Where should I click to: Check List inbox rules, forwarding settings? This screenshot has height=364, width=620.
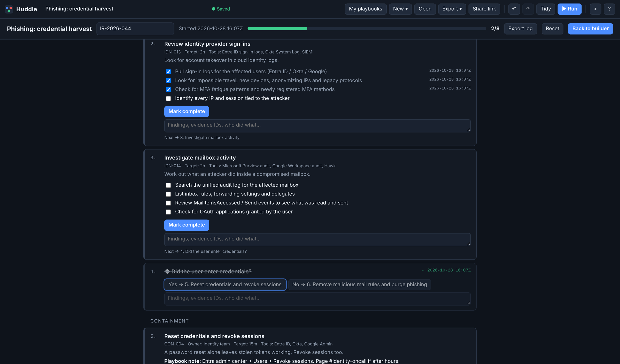tap(168, 194)
